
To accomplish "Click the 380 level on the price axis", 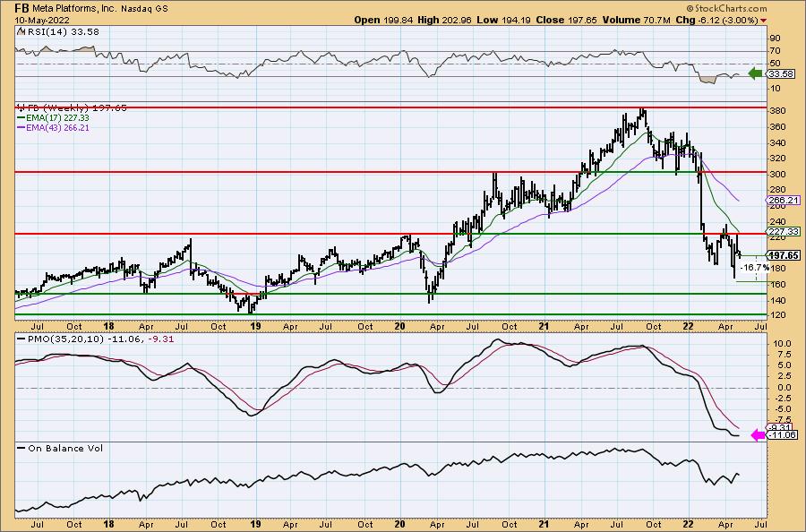I will point(777,110).
